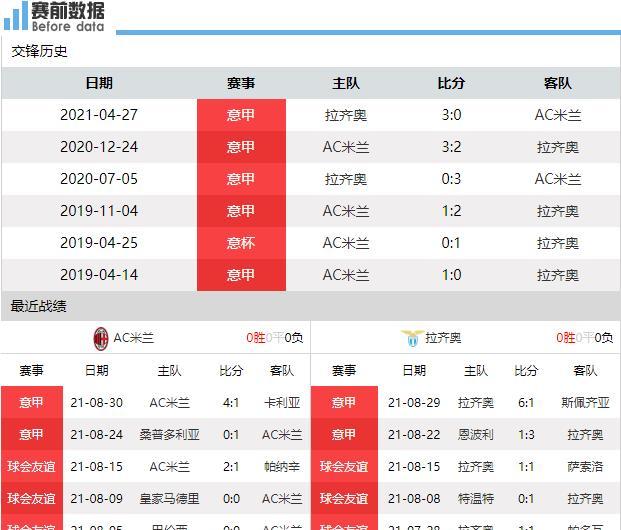Image resolution: width=621 pixels, height=530 pixels.
Task: Click the 4:1 score cell
Action: coord(231,403)
